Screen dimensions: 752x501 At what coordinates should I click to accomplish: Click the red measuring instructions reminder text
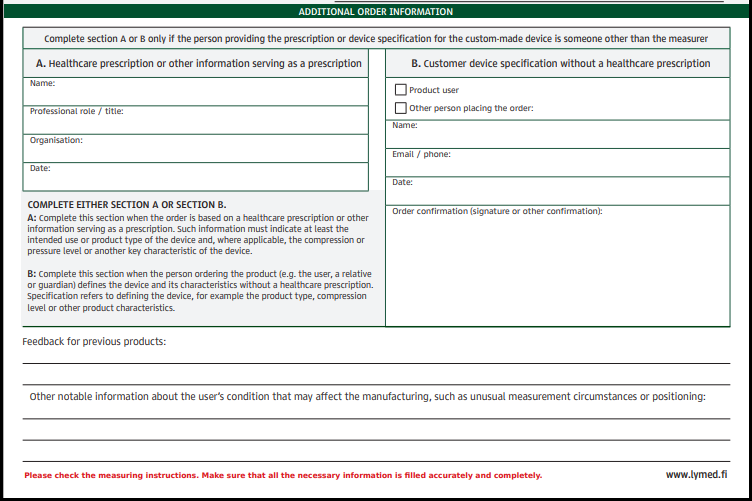[x=283, y=476]
